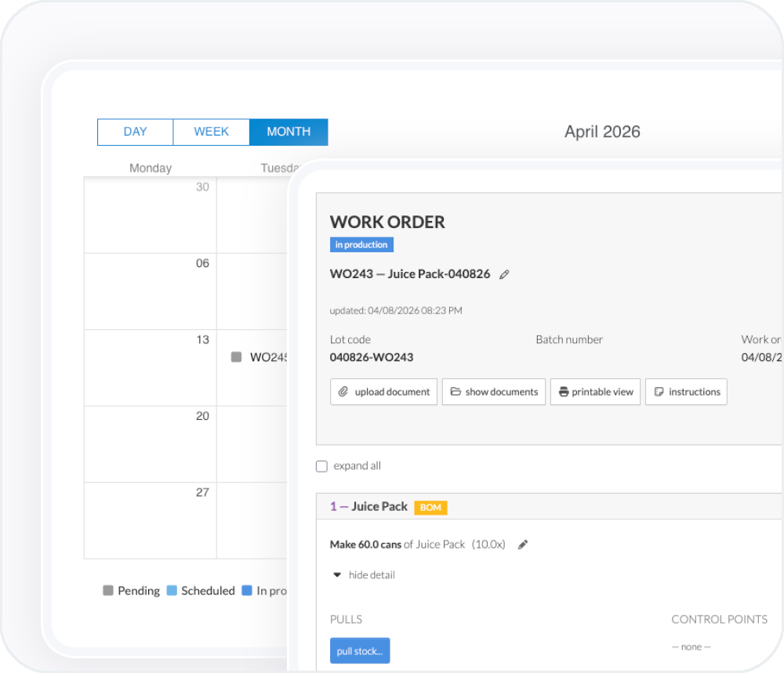
Task: Click the upload document button
Action: tap(383, 392)
